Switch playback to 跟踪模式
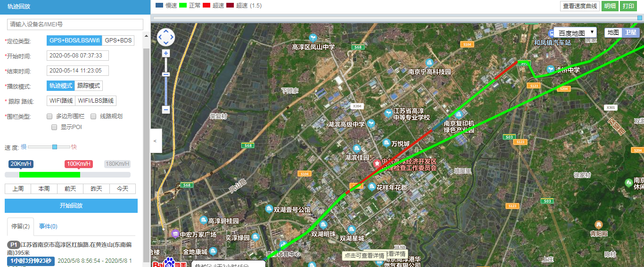The height and width of the screenshot is (267, 644). (89, 86)
